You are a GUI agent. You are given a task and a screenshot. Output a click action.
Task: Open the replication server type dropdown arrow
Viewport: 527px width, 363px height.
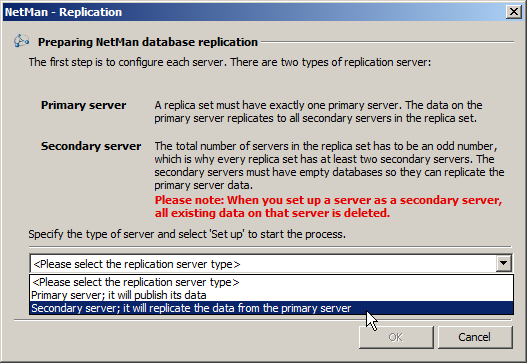[503, 264]
